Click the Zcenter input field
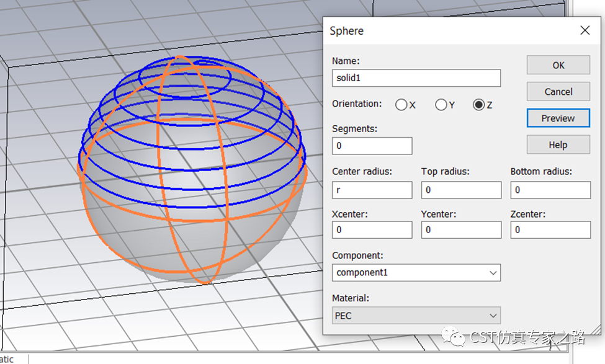This screenshot has height=364, width=605. (x=550, y=230)
